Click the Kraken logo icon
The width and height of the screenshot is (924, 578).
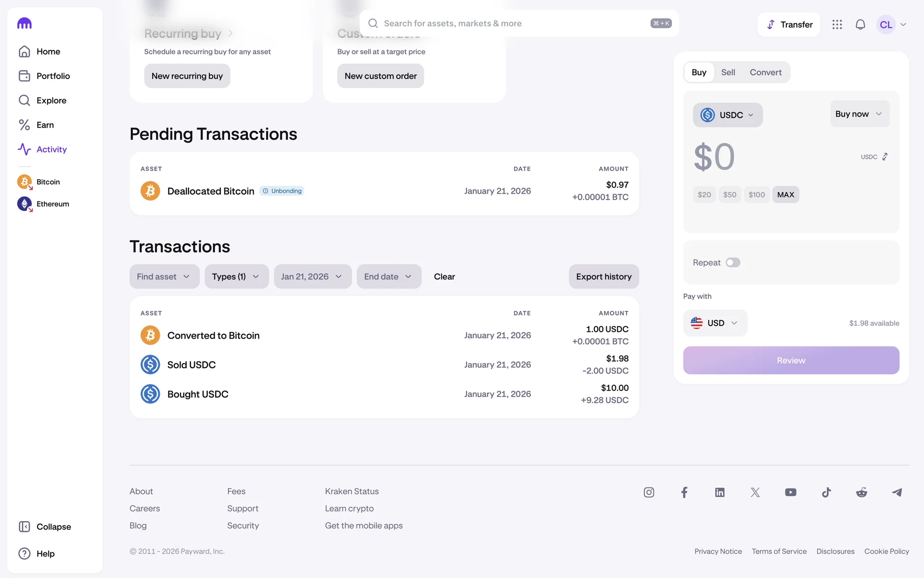click(x=24, y=23)
